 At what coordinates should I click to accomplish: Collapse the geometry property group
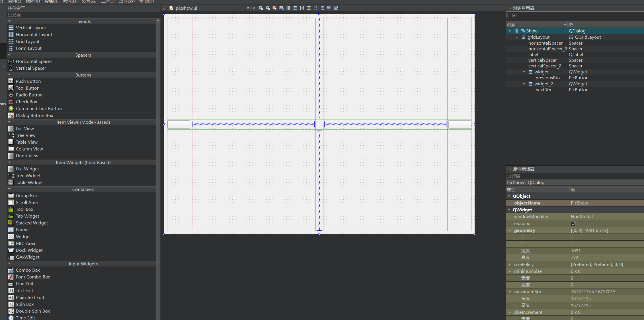510,230
